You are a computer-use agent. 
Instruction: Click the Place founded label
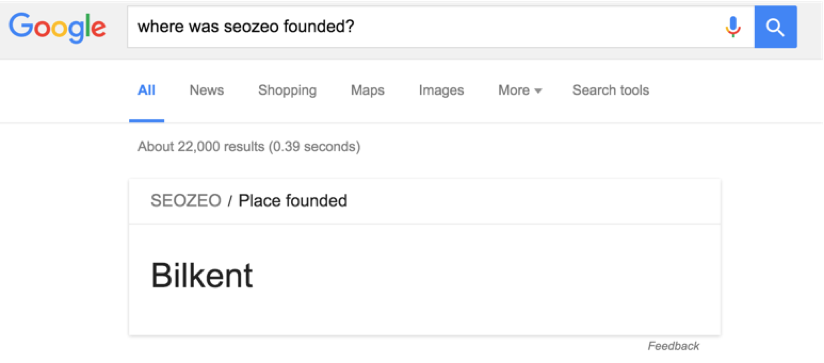point(293,201)
